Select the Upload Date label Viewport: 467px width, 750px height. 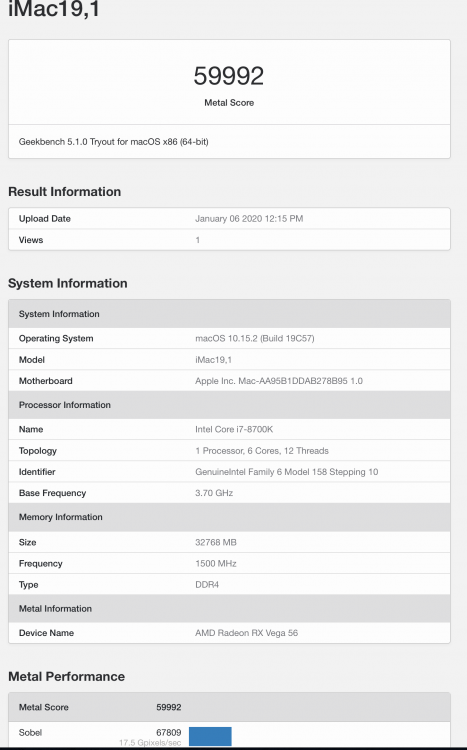(x=44, y=219)
